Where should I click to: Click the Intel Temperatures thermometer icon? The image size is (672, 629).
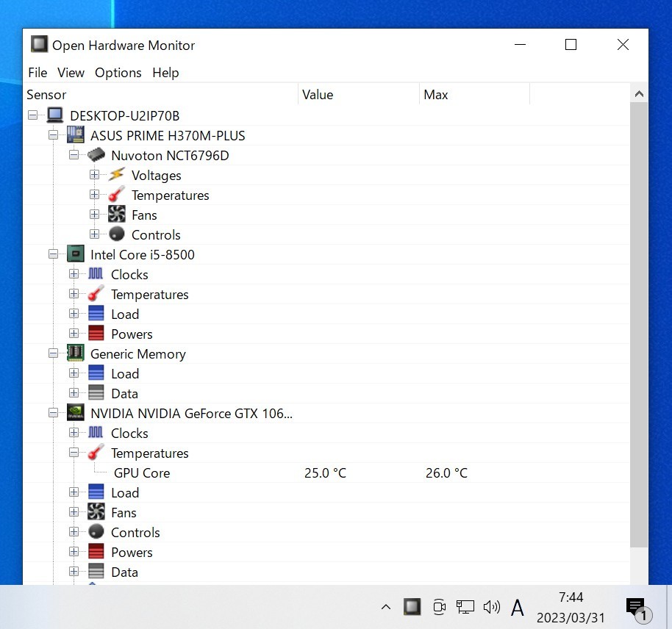click(x=96, y=293)
